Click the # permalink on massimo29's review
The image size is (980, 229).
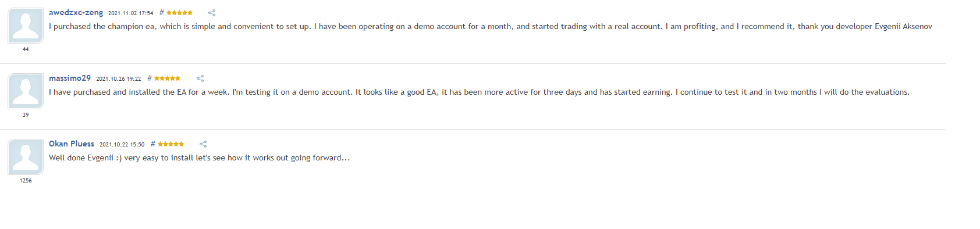point(150,78)
